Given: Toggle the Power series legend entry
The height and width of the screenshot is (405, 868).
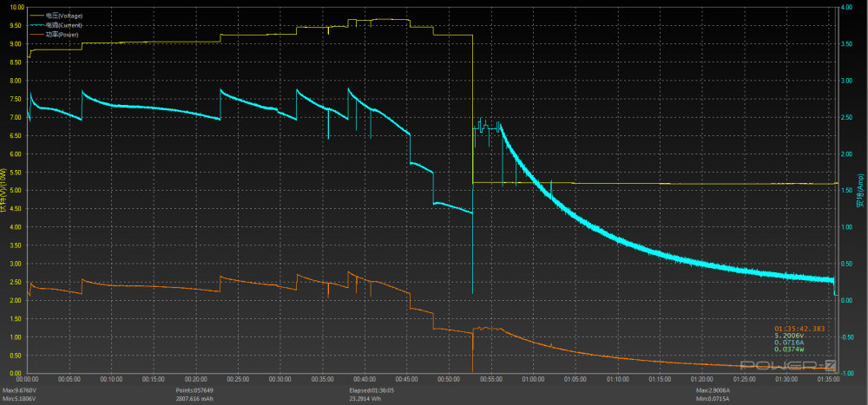Looking at the screenshot, I should [61, 35].
